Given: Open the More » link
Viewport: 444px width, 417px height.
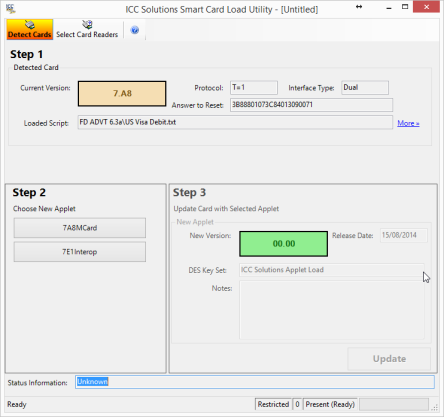Looking at the screenshot, I should (408, 123).
